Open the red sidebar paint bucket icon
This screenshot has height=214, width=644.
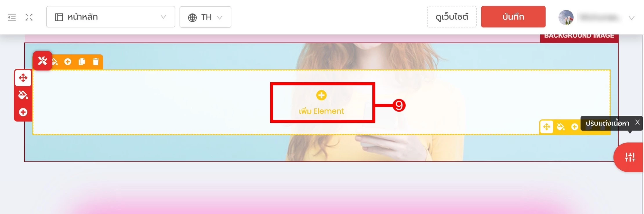[x=23, y=95]
